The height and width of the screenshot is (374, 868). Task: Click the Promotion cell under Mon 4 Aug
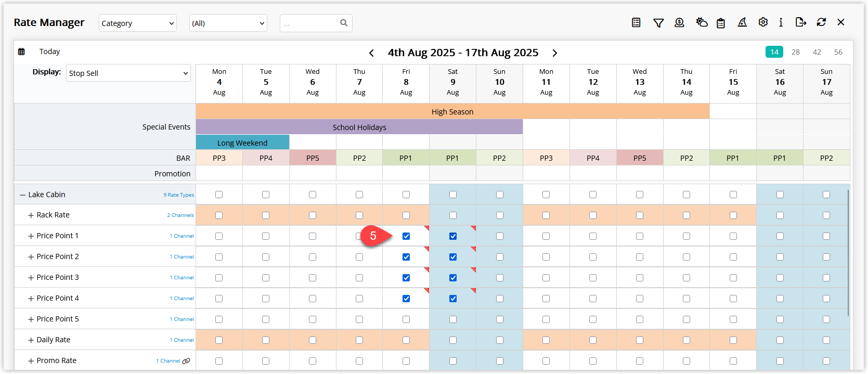[219, 174]
